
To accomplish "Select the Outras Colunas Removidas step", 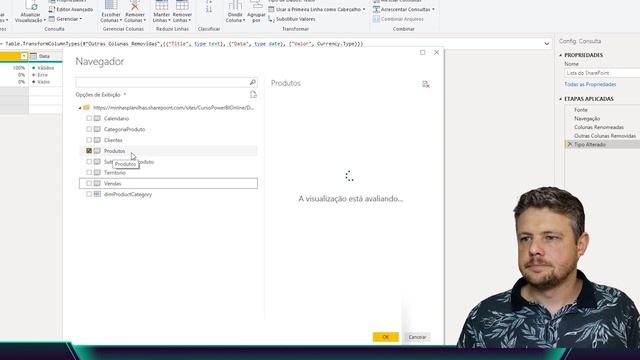I will [605, 136].
